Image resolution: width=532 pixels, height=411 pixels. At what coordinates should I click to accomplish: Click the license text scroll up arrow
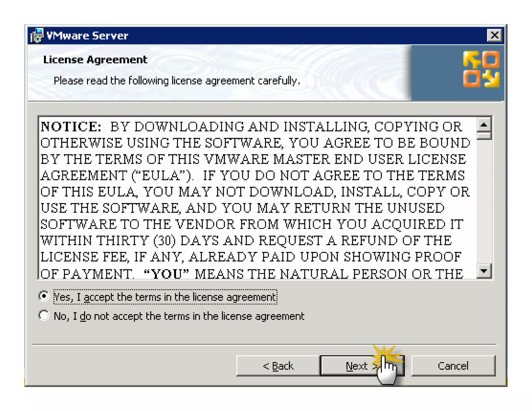coord(484,125)
